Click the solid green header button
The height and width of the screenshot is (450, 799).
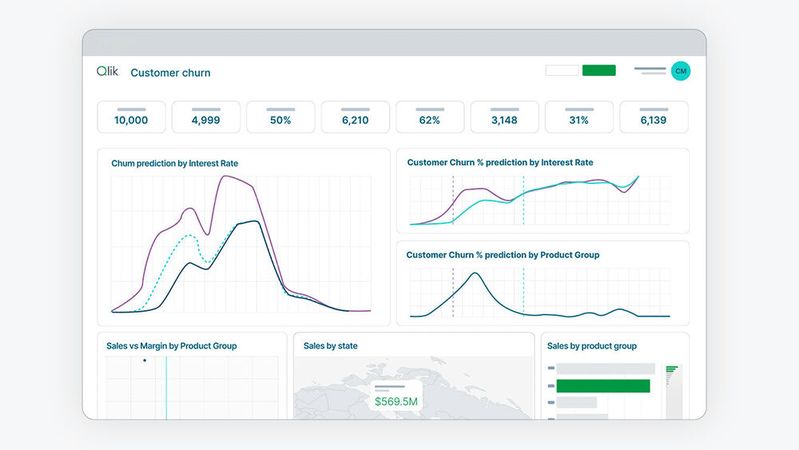pos(599,70)
